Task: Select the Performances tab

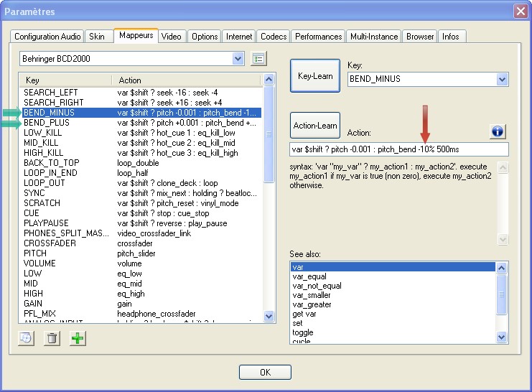Action: click(x=319, y=37)
